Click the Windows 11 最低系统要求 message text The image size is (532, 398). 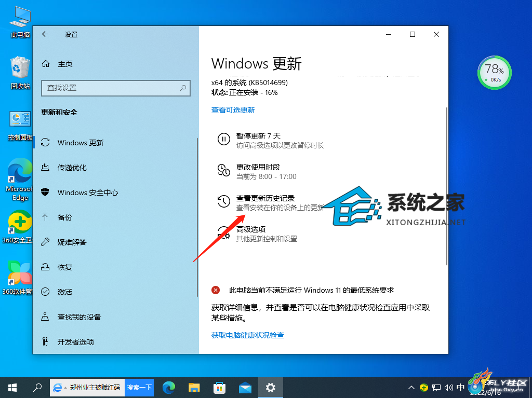pyautogui.click(x=312, y=290)
